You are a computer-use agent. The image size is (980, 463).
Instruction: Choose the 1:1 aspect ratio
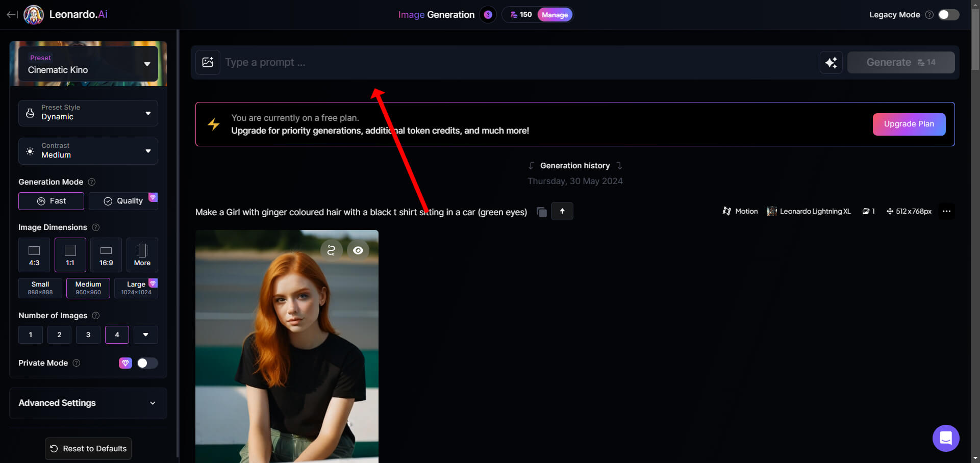click(70, 255)
